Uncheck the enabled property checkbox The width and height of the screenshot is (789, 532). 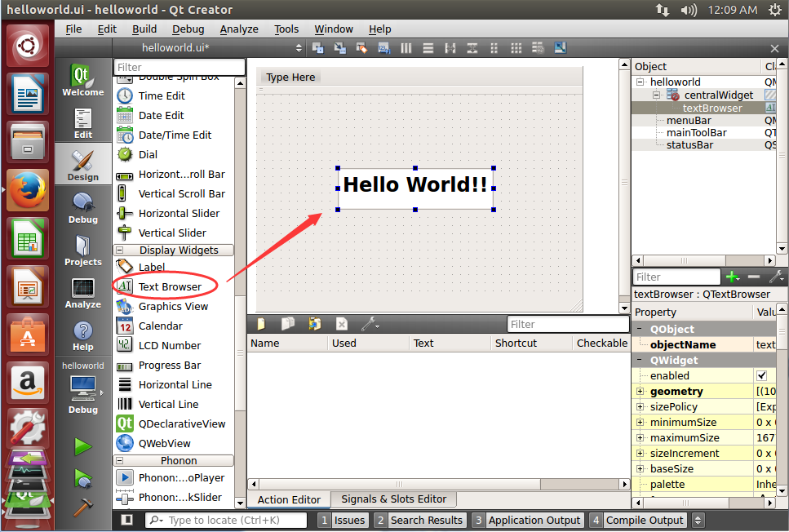[x=761, y=375]
